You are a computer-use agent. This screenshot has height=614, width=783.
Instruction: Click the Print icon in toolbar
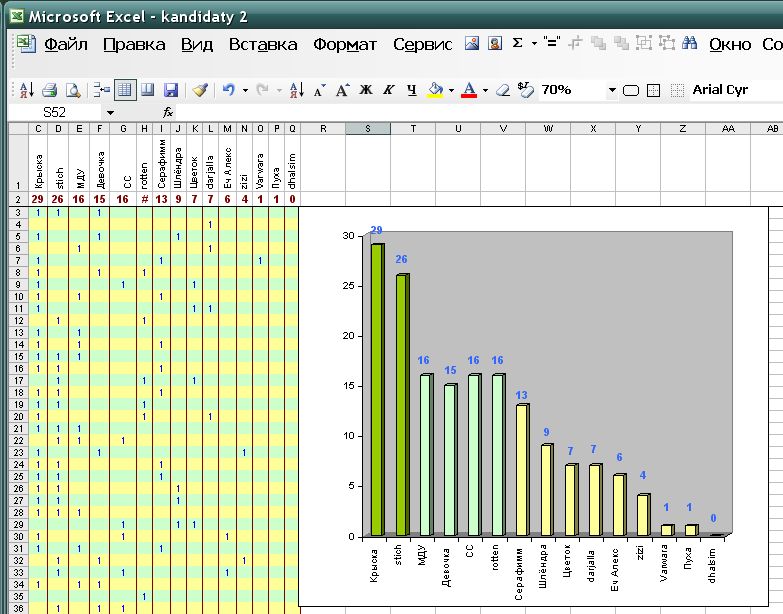(48, 90)
